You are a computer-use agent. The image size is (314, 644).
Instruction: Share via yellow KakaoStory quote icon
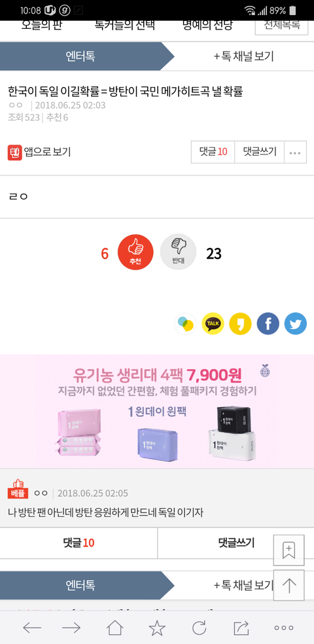click(x=241, y=324)
